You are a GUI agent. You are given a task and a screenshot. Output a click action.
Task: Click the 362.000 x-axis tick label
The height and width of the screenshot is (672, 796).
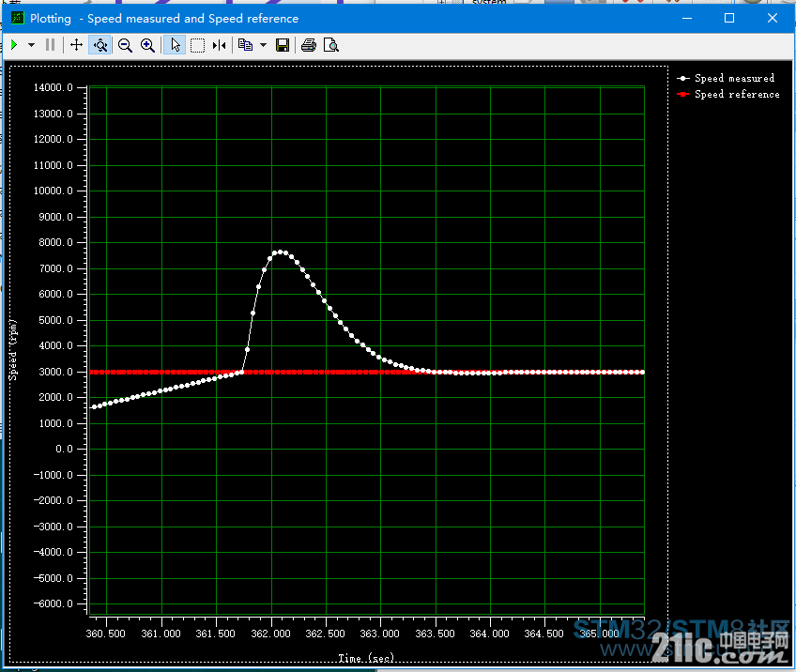click(271, 634)
